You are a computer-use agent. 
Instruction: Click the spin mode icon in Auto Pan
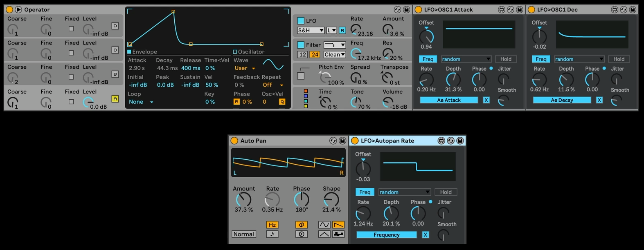tap(302, 234)
